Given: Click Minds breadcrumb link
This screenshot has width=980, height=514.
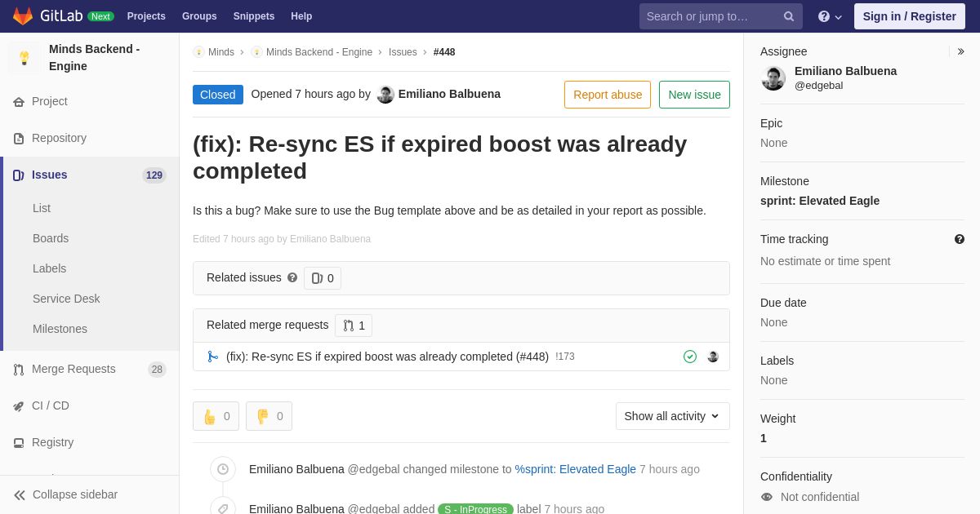Looking at the screenshot, I should pyautogui.click(x=221, y=52).
